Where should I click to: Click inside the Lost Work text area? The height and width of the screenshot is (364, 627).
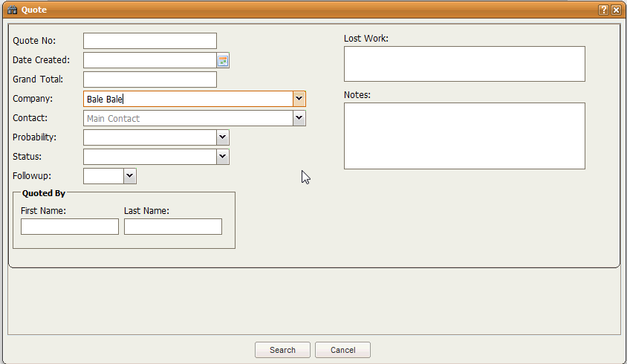[464, 64]
